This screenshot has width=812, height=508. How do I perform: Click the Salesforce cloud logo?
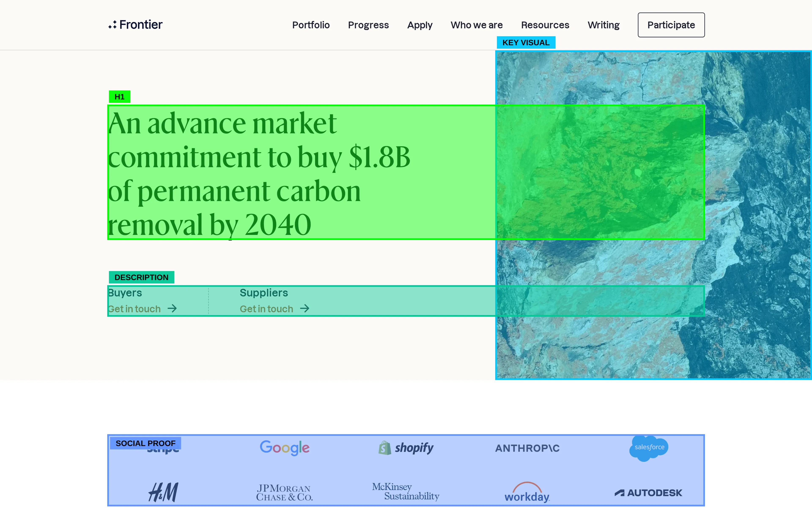(x=649, y=448)
